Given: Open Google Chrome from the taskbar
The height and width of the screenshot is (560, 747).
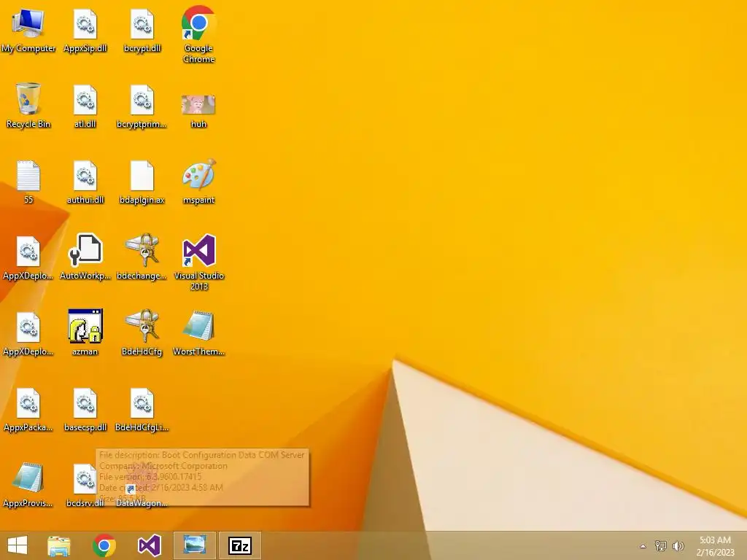Looking at the screenshot, I should (x=104, y=545).
